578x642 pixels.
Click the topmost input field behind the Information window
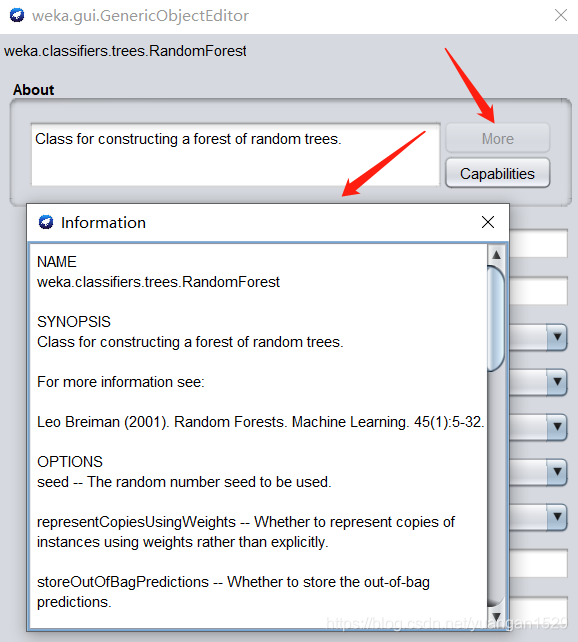pos(538,243)
